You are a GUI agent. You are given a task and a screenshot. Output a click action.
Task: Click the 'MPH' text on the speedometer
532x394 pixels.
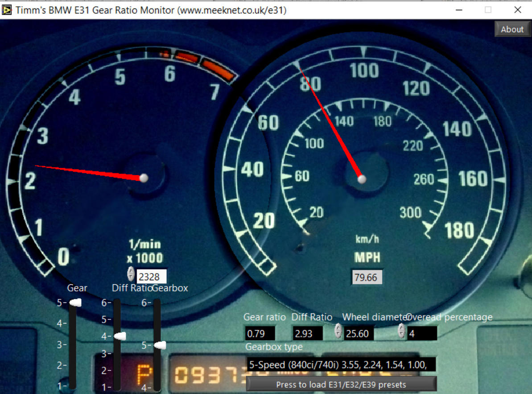pyautogui.click(x=367, y=257)
